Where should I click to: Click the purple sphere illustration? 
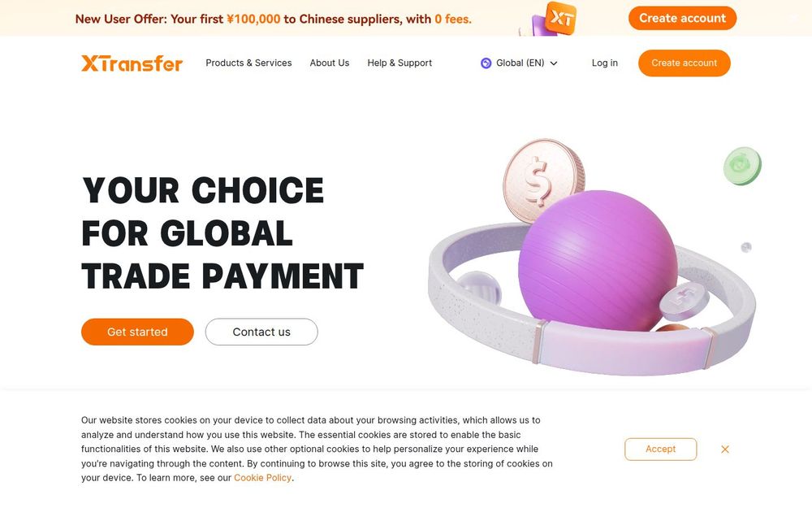(598, 260)
